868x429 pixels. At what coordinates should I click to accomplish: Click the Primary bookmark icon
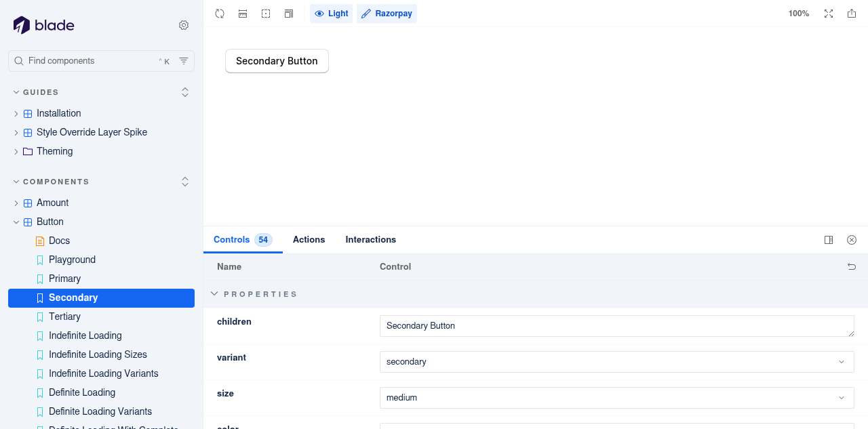tap(40, 279)
